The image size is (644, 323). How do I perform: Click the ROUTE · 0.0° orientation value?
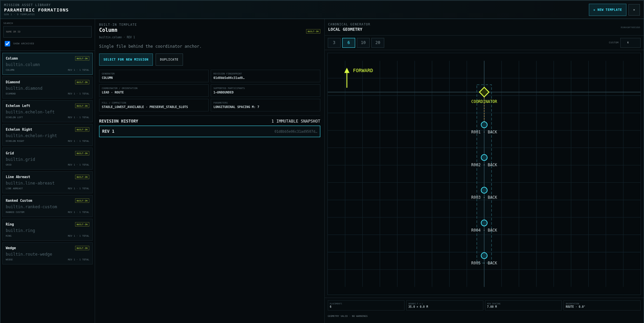(576, 307)
